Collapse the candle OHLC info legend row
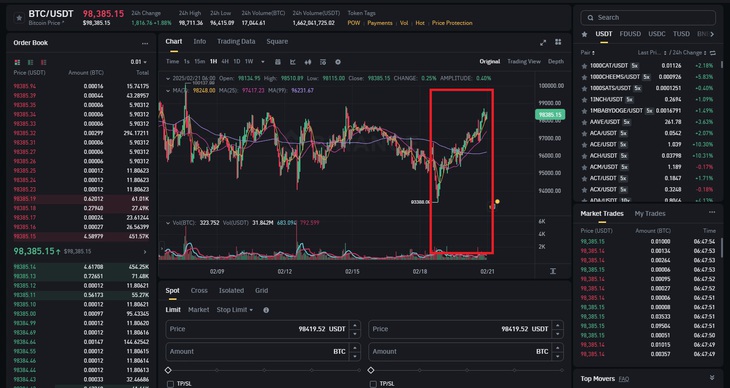Screen dimensions: 730x388 [x=168, y=78]
